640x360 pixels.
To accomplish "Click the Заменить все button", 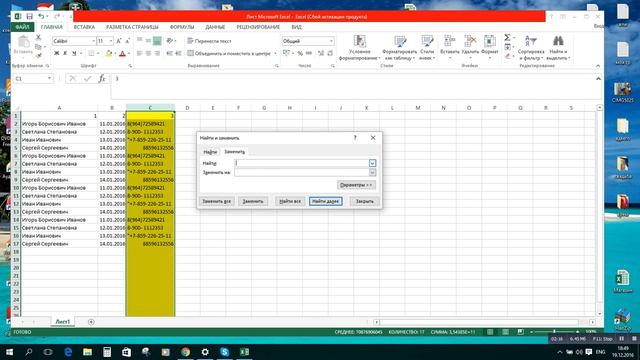I will [x=216, y=201].
